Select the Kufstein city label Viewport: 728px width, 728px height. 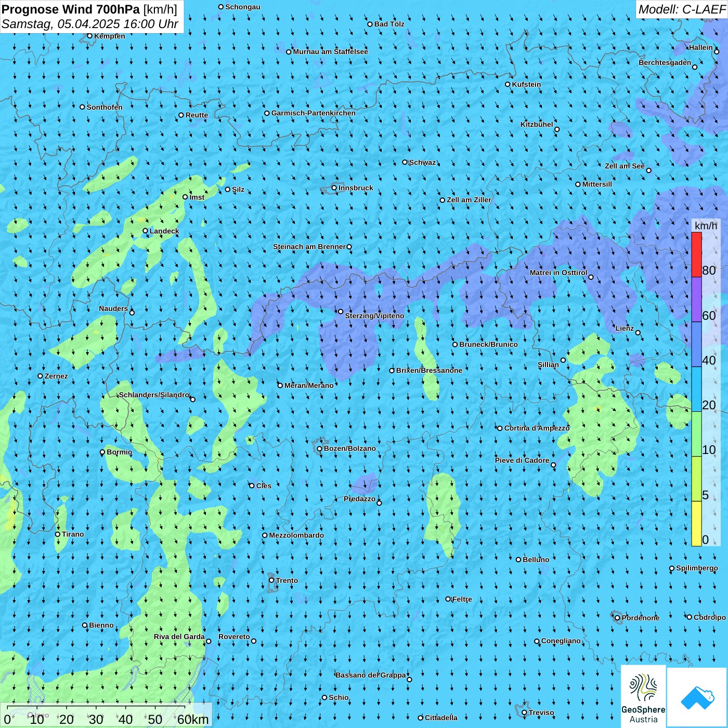point(526,84)
